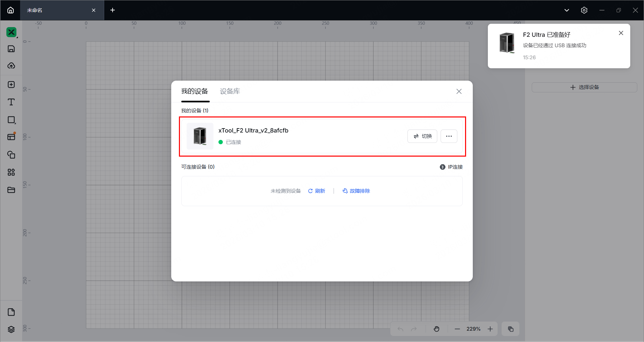Zoom in with the plus button
This screenshot has height=342, width=644.
click(x=490, y=329)
